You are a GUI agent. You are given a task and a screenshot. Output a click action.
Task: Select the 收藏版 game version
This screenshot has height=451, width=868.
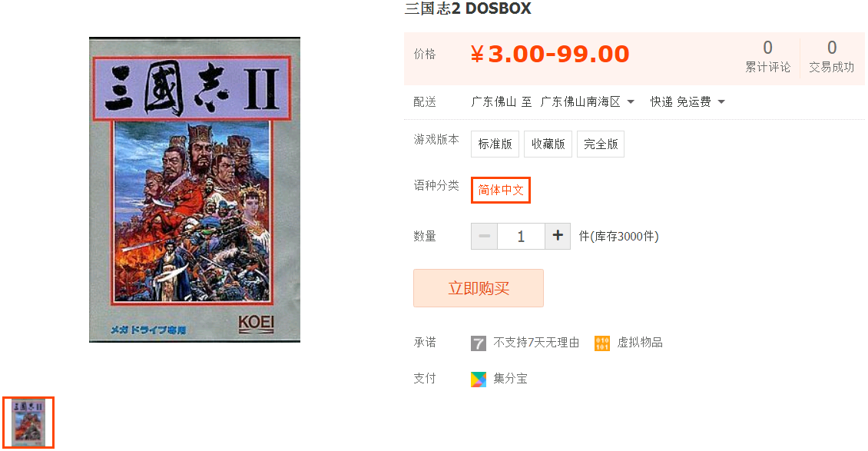pyautogui.click(x=548, y=144)
